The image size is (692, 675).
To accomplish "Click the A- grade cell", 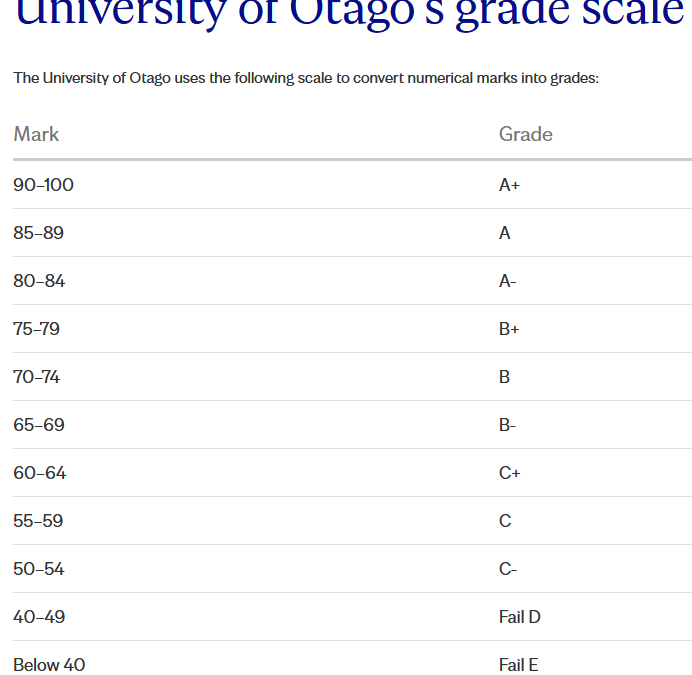I will coord(507,281).
